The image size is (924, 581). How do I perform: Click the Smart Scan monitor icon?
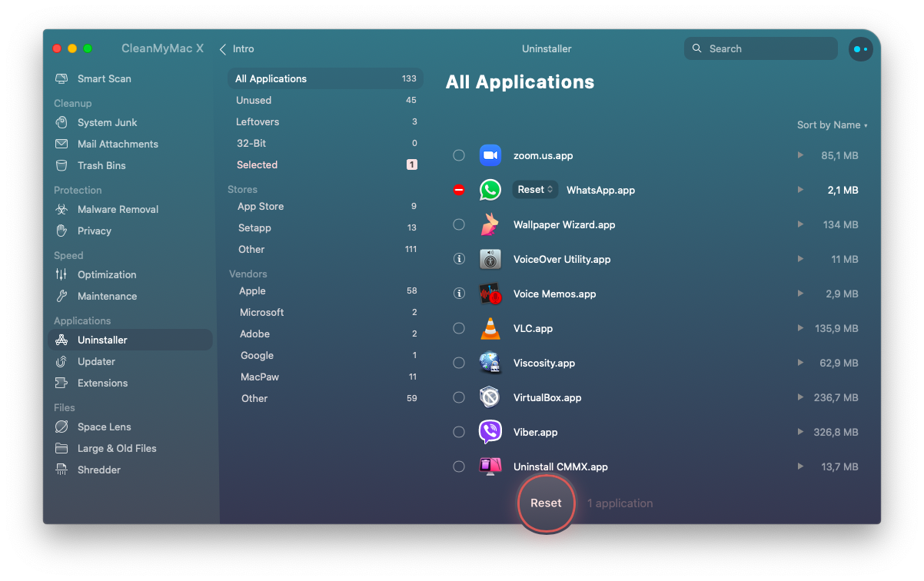(x=61, y=78)
